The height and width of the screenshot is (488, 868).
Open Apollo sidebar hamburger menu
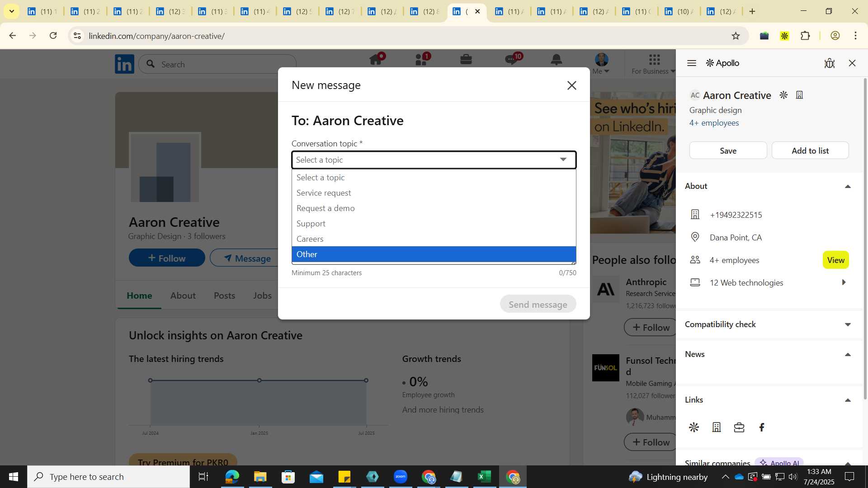pos(691,63)
